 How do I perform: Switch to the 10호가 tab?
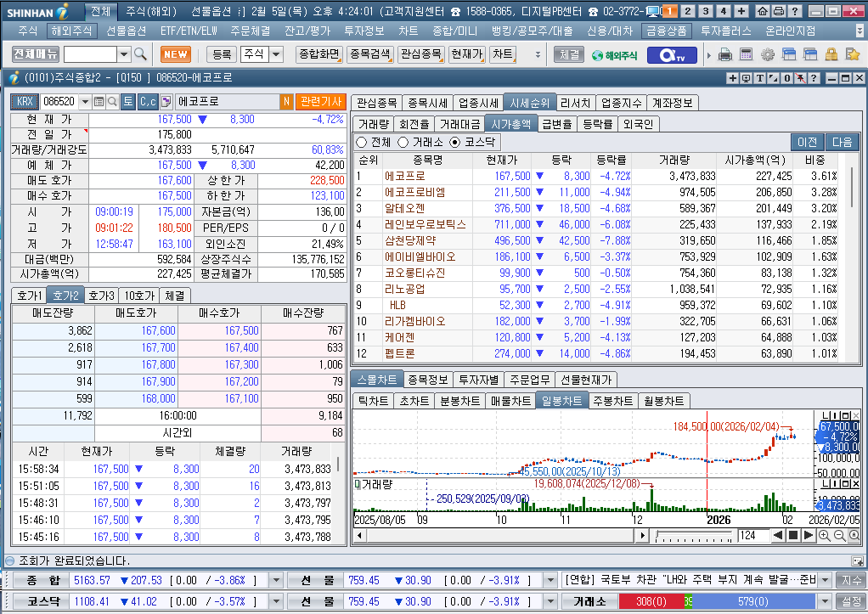pyautogui.click(x=139, y=295)
